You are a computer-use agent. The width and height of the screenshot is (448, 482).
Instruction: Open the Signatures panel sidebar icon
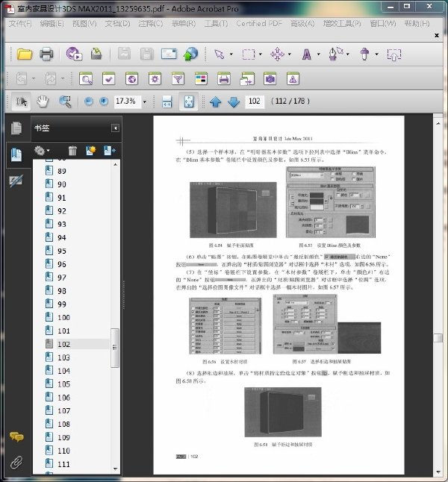pos(16,181)
